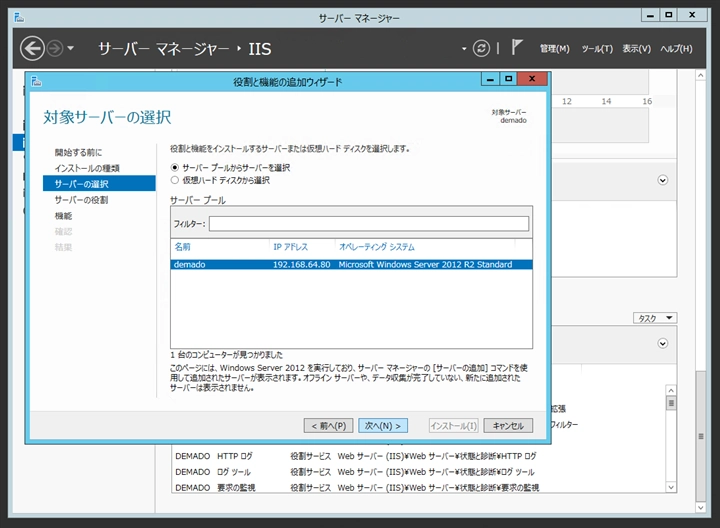Collapse upper panel with chevron in Server Manager

(663, 180)
